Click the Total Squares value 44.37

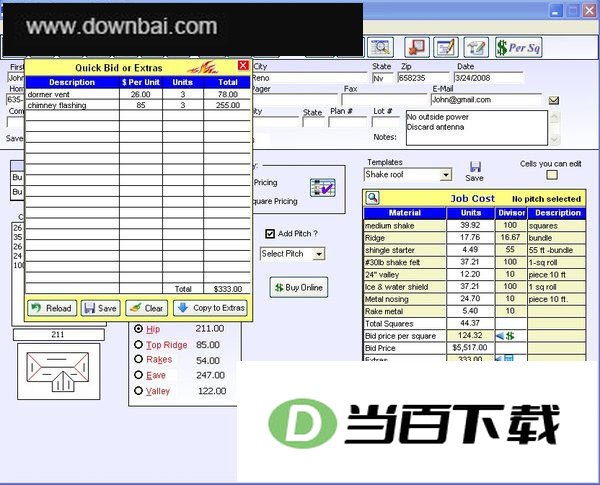click(470, 323)
